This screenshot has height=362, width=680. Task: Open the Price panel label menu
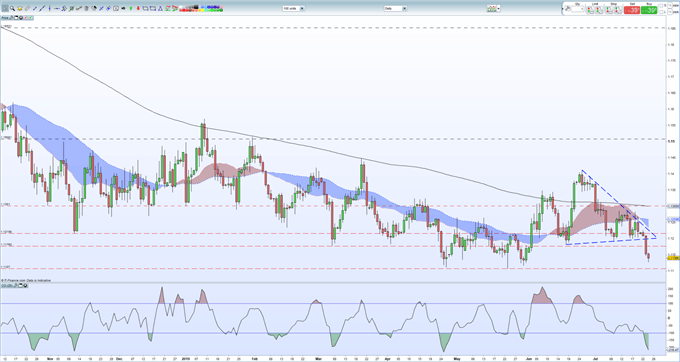coord(4,18)
